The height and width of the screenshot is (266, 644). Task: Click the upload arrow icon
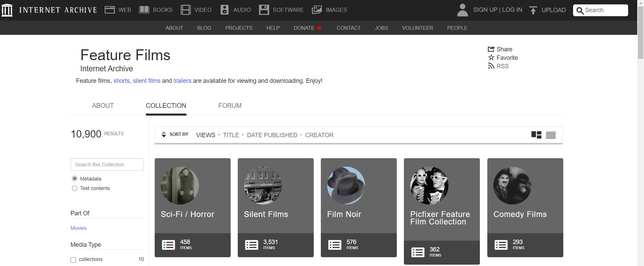[533, 10]
